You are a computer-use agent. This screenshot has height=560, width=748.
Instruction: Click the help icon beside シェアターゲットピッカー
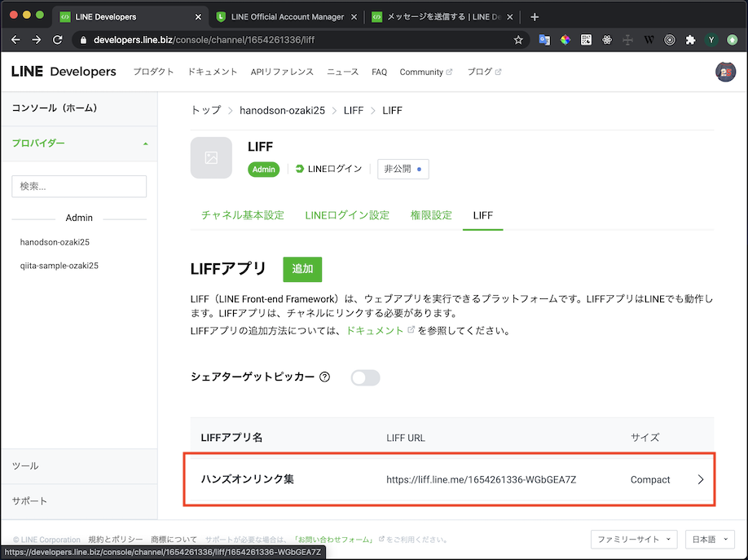click(325, 377)
